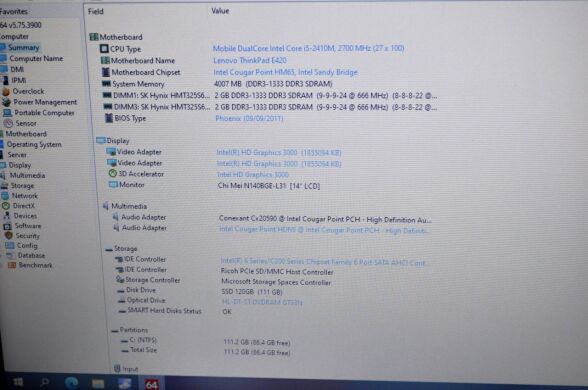Click the Config icon in sidebar
588x390 pixels.
(10, 246)
